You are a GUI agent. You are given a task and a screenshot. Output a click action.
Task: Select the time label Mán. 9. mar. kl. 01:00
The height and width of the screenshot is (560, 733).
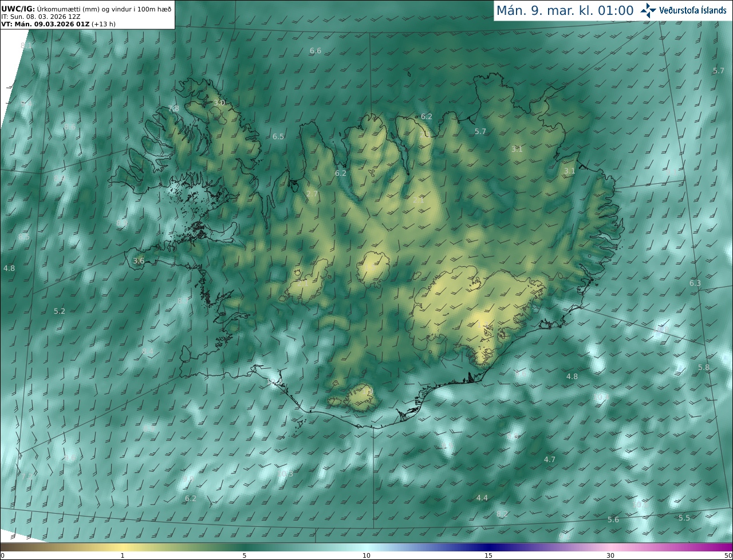(x=565, y=10)
